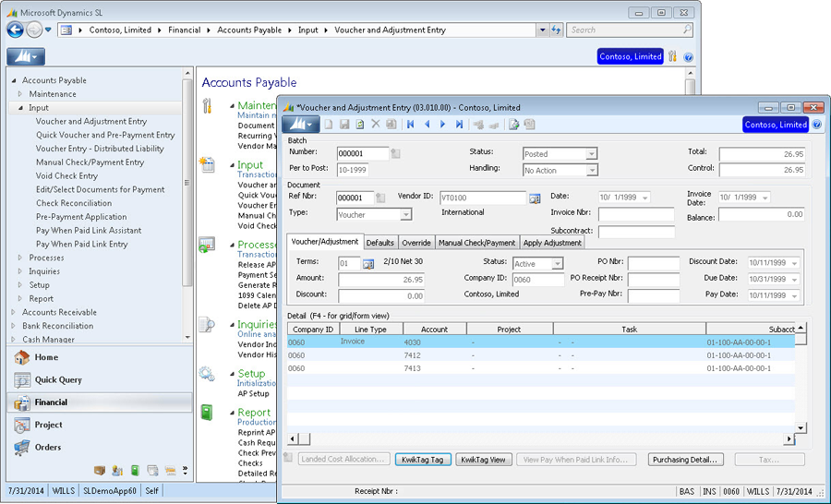Switch to the Manual Check/Payment tab
The height and width of the screenshot is (504, 831).
pos(476,242)
